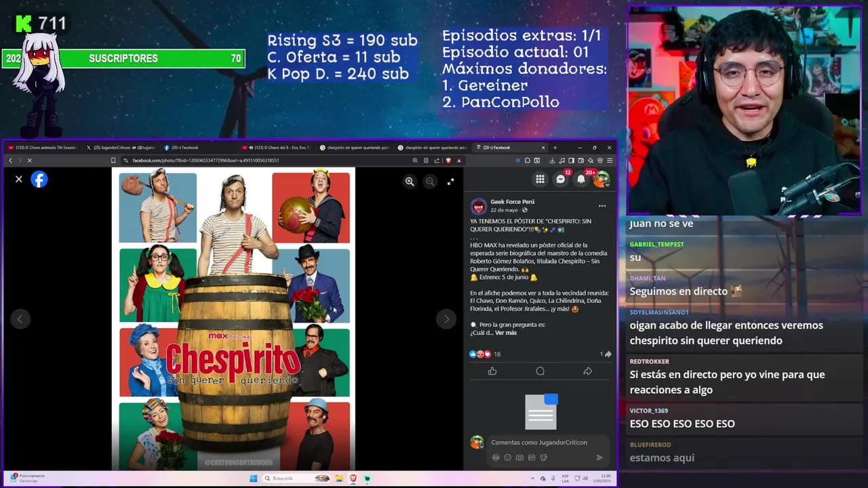Enter fullscreen photo view
Screen dimensions: 868x488
pos(450,181)
